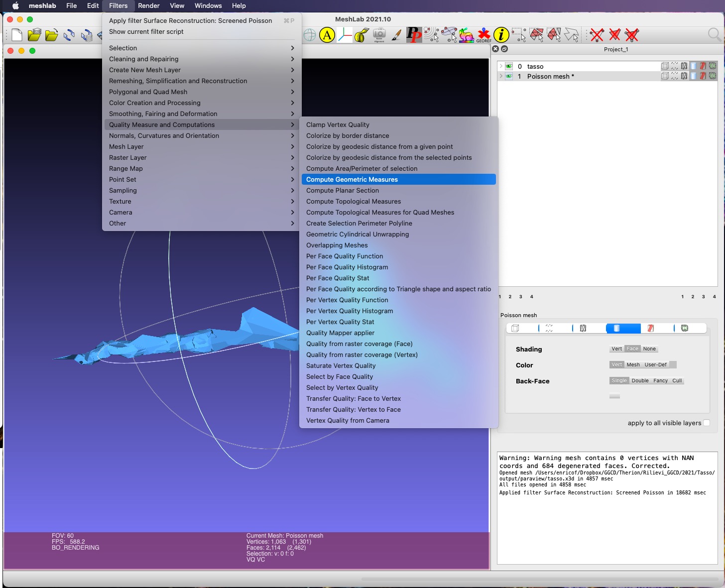The height and width of the screenshot is (588, 725).
Task: Click red selection icon in Poisson mesh row
Action: [x=703, y=76]
